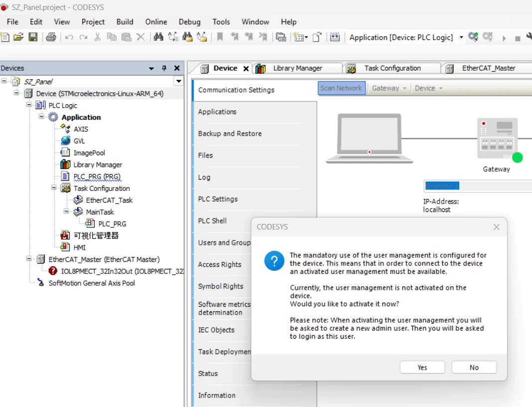Screen dimensions: 532x407
Task: Click the Scan Network button
Action: click(x=342, y=88)
